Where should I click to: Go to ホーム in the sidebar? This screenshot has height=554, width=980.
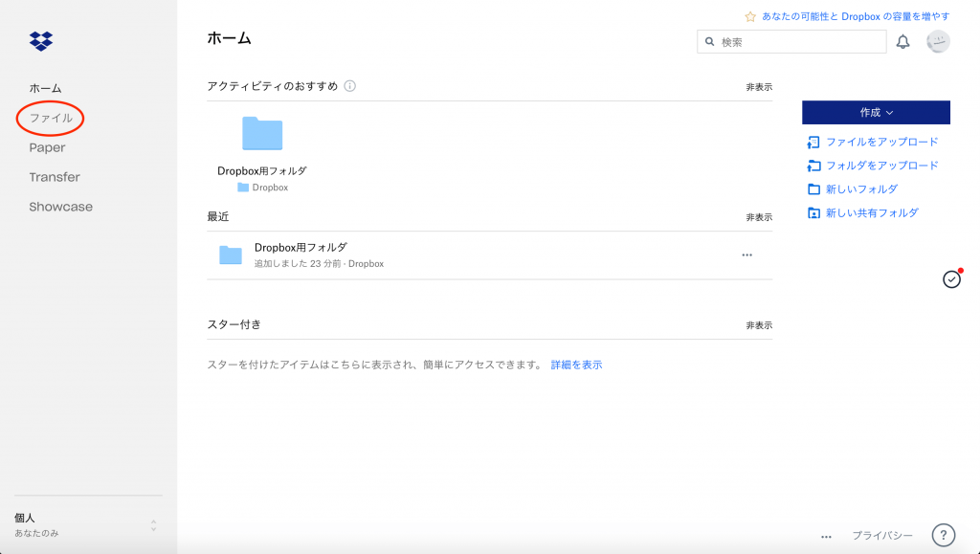tap(46, 88)
